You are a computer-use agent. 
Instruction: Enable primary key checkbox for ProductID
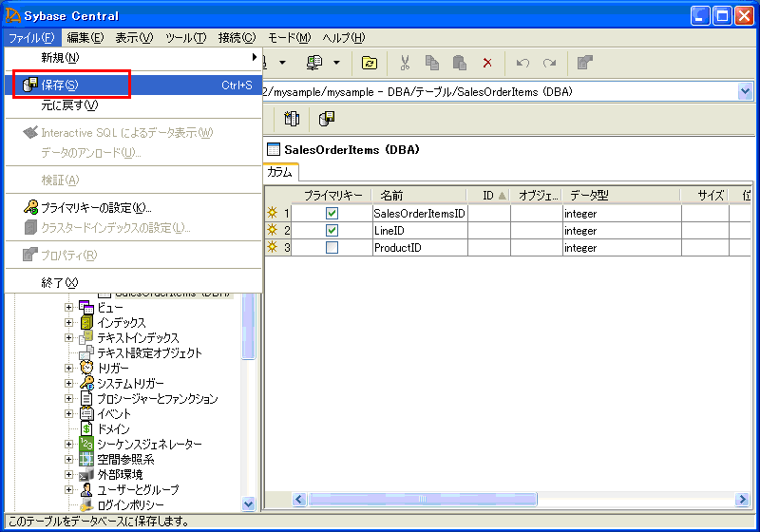332,248
